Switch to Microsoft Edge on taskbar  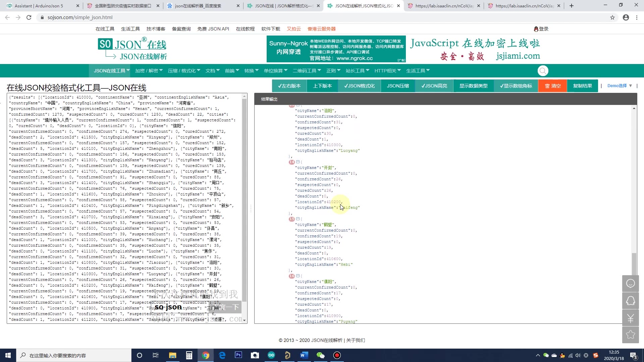pyautogui.click(x=222, y=355)
